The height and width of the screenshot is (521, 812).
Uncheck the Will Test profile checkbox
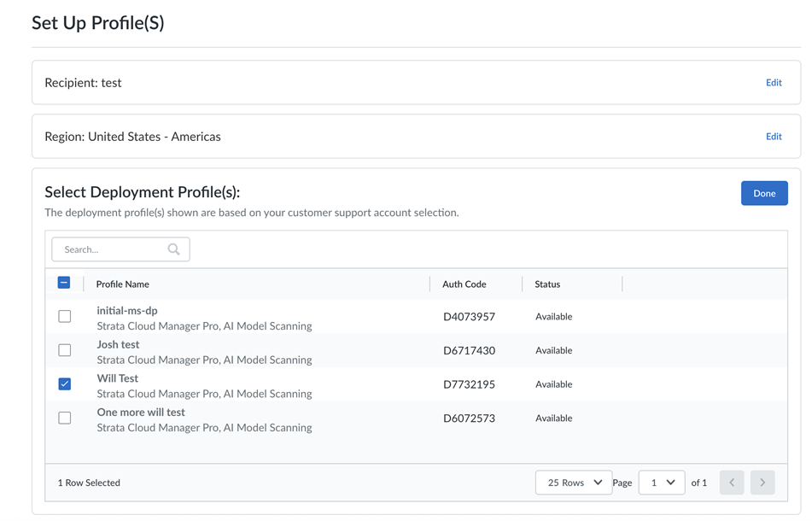point(65,384)
